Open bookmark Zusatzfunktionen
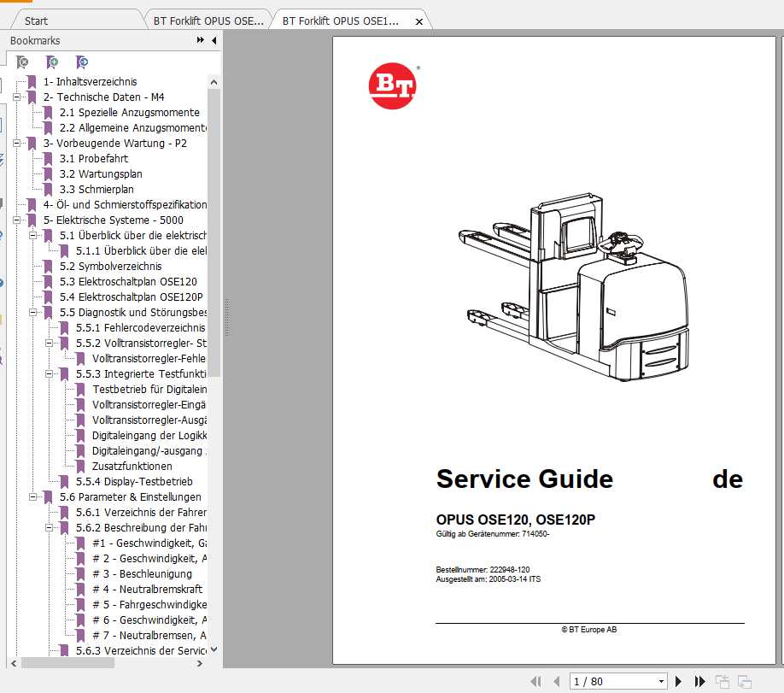Viewport: 784px width, 693px height. pos(132,467)
